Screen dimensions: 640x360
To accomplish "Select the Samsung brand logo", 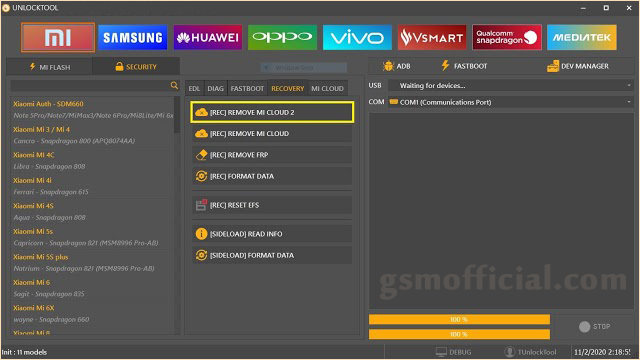I will coord(133,38).
